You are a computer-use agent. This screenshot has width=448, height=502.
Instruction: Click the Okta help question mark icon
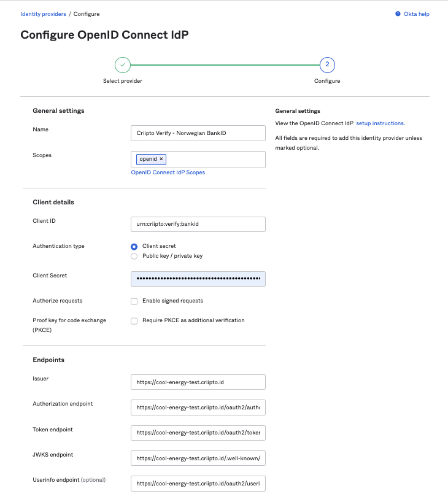click(x=398, y=14)
